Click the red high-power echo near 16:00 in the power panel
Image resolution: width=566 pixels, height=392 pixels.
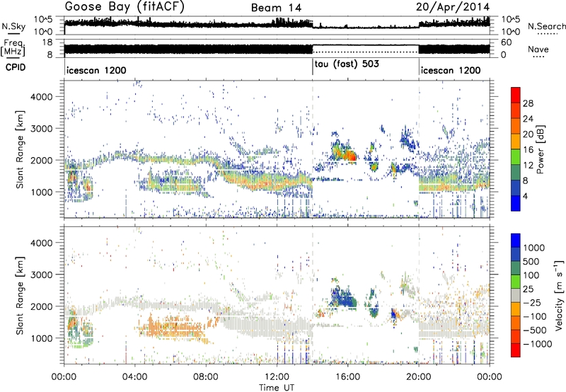[350, 156]
